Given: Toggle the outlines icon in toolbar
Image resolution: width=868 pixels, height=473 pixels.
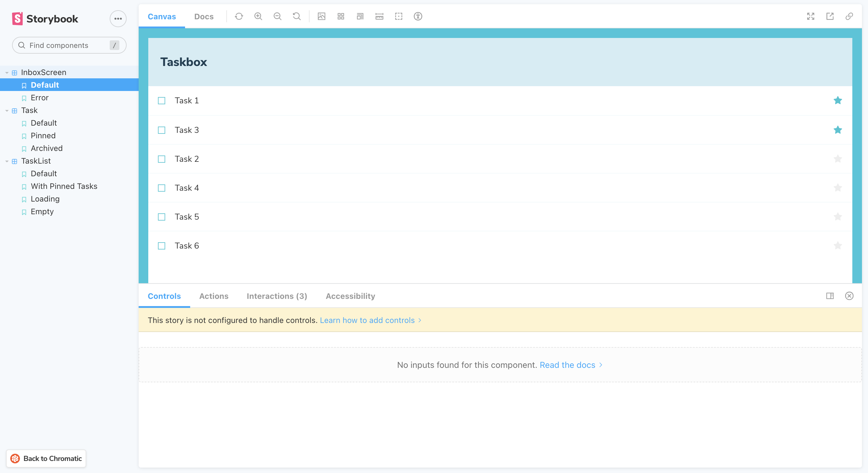Looking at the screenshot, I should point(399,16).
